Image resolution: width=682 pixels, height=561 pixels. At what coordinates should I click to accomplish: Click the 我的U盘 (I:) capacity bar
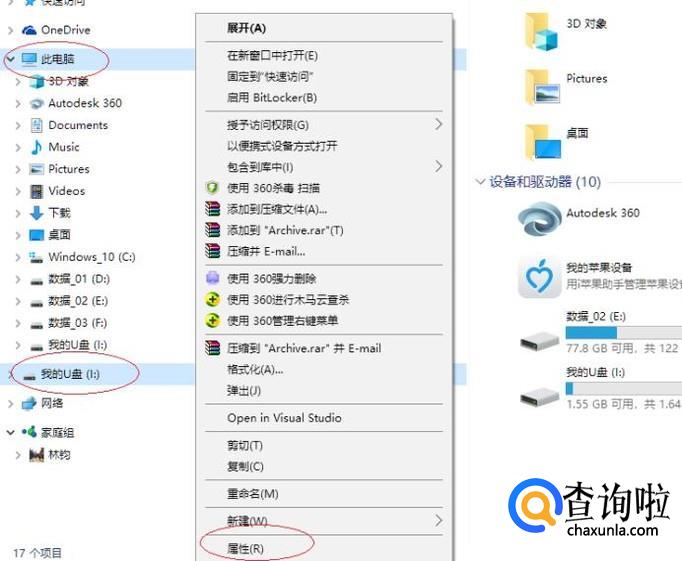click(x=624, y=388)
